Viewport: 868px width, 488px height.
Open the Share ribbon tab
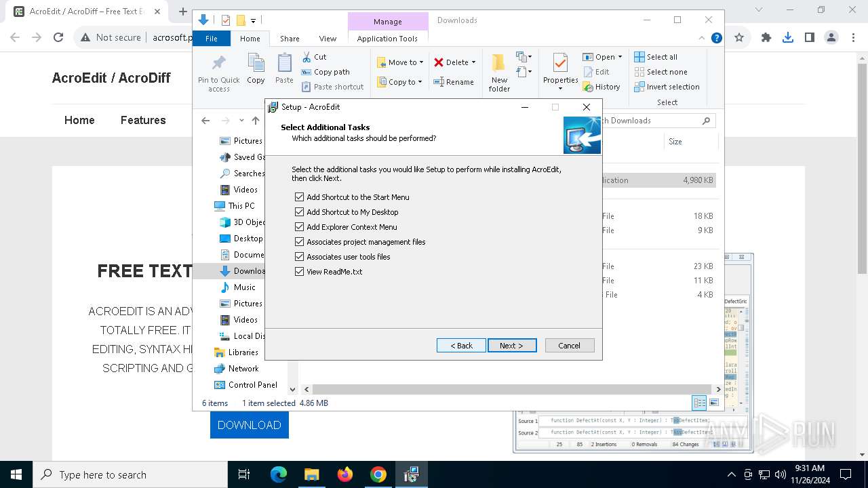pyautogui.click(x=290, y=39)
